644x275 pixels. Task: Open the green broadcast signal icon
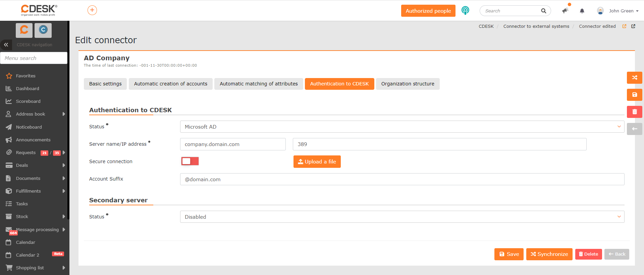click(465, 10)
